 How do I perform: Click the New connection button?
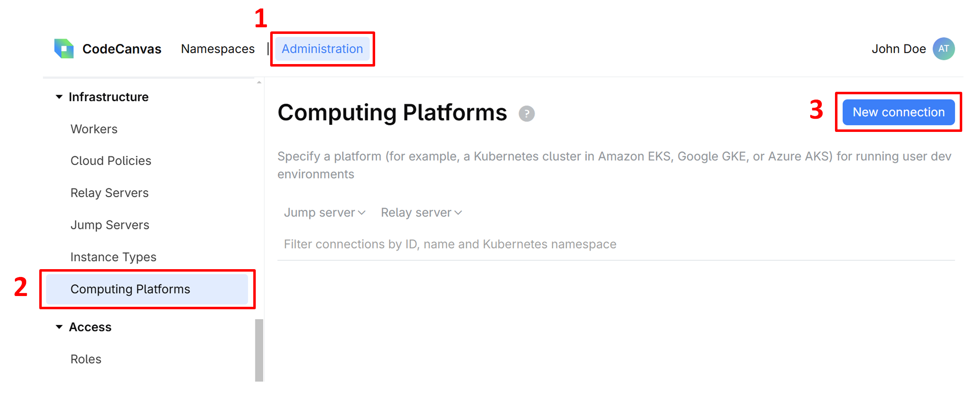click(x=898, y=112)
